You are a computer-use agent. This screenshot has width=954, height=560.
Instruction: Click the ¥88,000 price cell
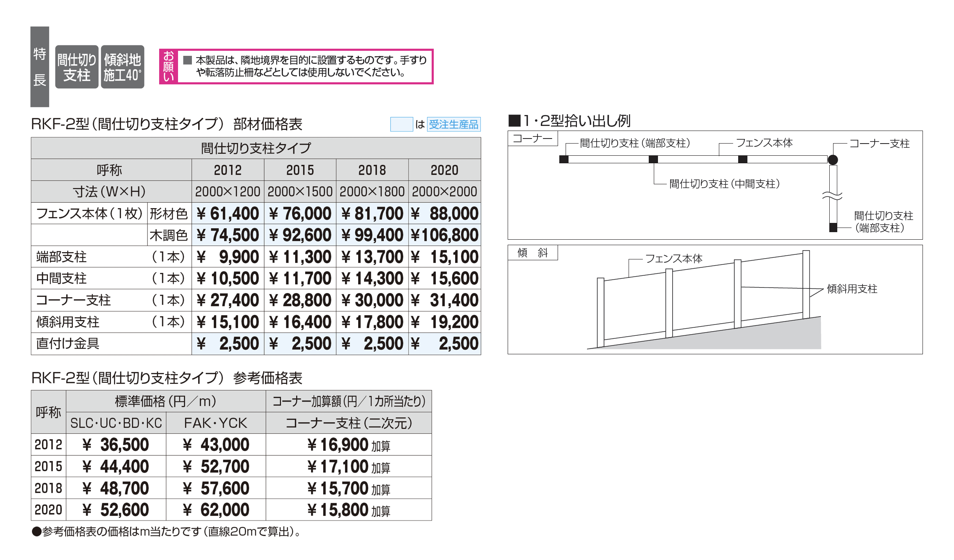pyautogui.click(x=445, y=213)
